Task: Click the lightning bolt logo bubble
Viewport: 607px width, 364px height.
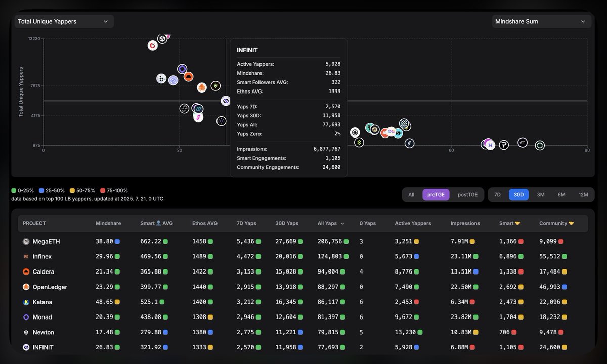Action: point(409,144)
